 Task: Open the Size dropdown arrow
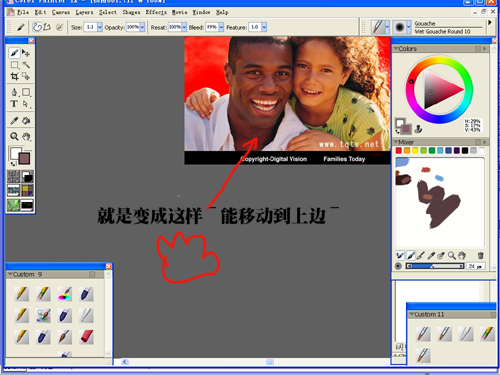click(100, 27)
